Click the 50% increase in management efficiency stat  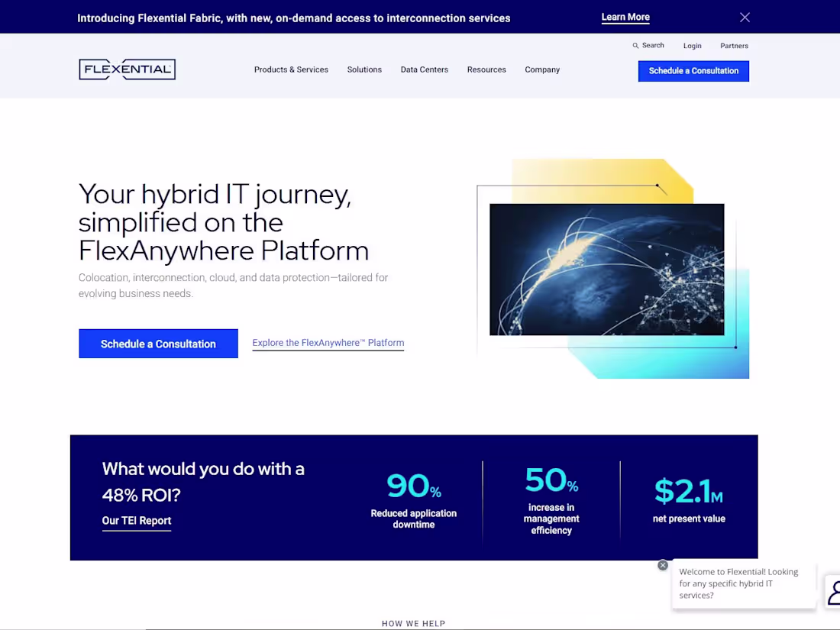(551, 500)
